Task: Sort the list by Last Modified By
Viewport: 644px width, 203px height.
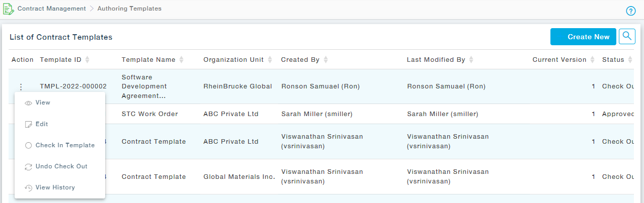Action: (x=471, y=60)
